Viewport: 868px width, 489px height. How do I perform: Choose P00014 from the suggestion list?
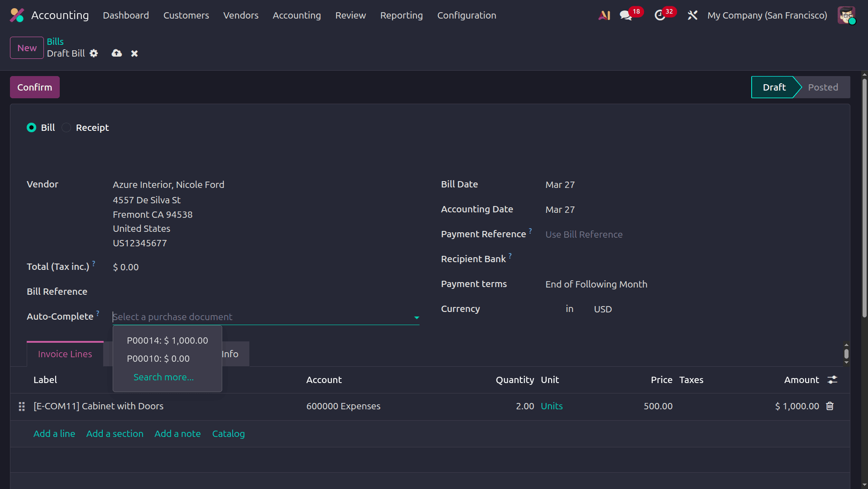click(x=167, y=340)
